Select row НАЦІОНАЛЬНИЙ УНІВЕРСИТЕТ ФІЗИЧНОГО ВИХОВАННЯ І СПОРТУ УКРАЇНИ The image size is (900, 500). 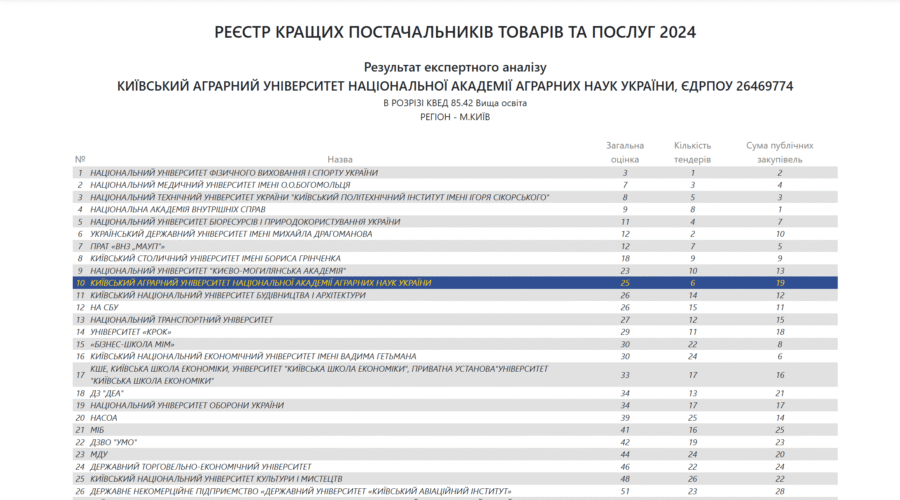coord(455,173)
